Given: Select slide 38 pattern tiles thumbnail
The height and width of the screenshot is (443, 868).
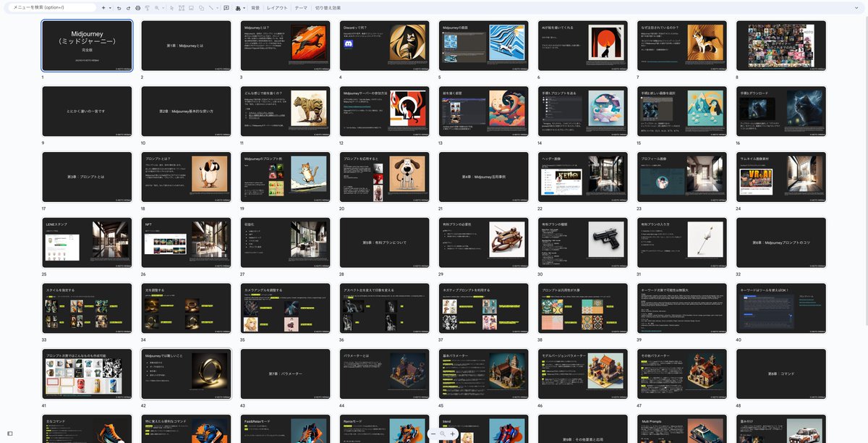Looking at the screenshot, I should [582, 308].
